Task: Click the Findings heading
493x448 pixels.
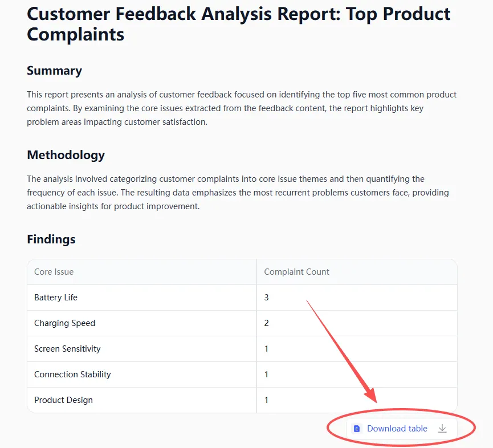Action: (51, 239)
